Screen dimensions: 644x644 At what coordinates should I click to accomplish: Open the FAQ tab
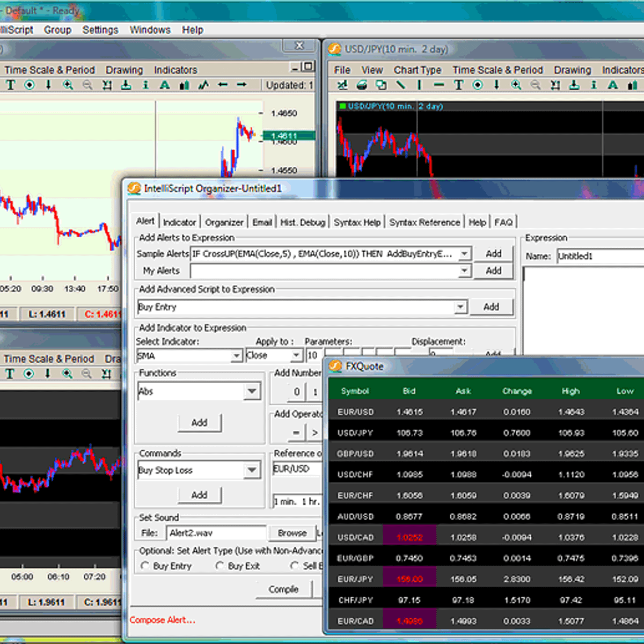(x=503, y=222)
